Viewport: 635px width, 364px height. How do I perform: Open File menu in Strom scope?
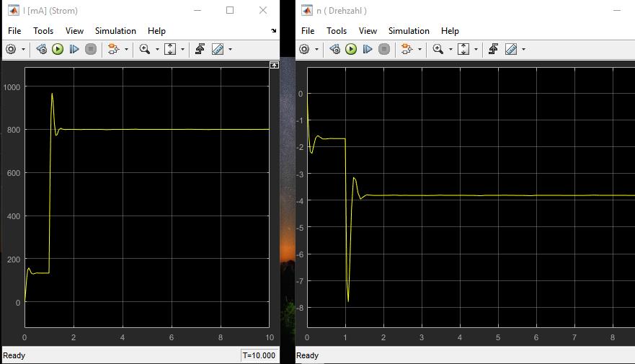(x=14, y=31)
